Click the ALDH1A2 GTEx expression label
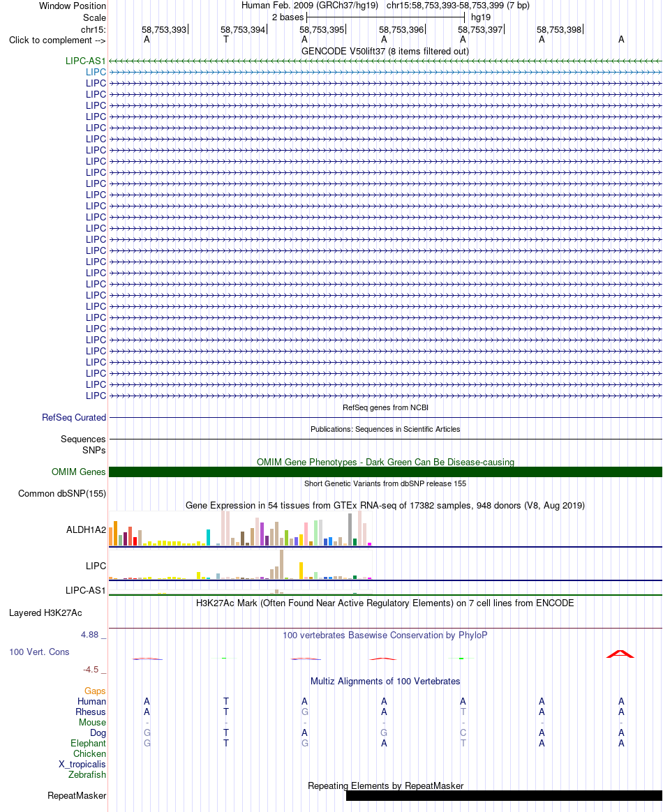 pyautogui.click(x=86, y=529)
